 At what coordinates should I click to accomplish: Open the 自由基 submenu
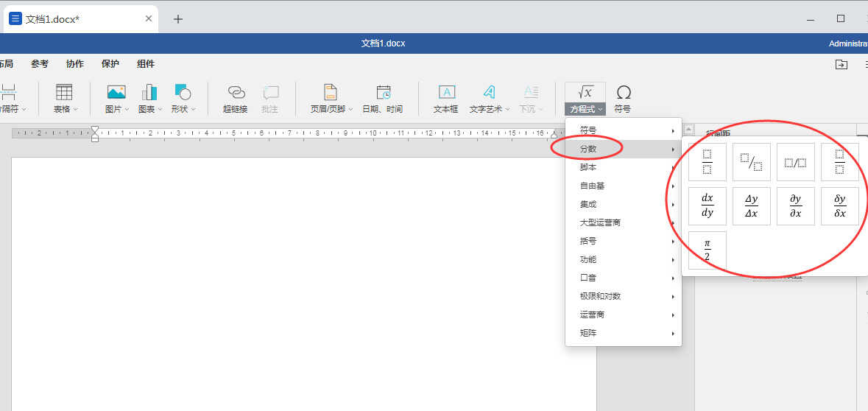click(x=624, y=186)
